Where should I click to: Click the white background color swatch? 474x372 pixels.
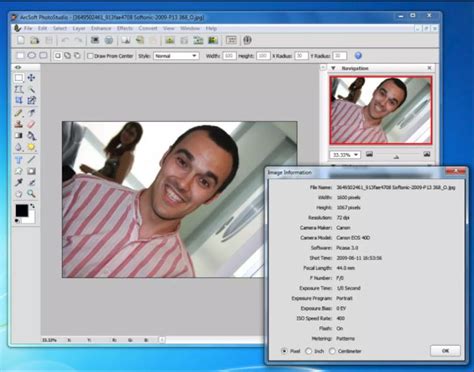pos(31,219)
